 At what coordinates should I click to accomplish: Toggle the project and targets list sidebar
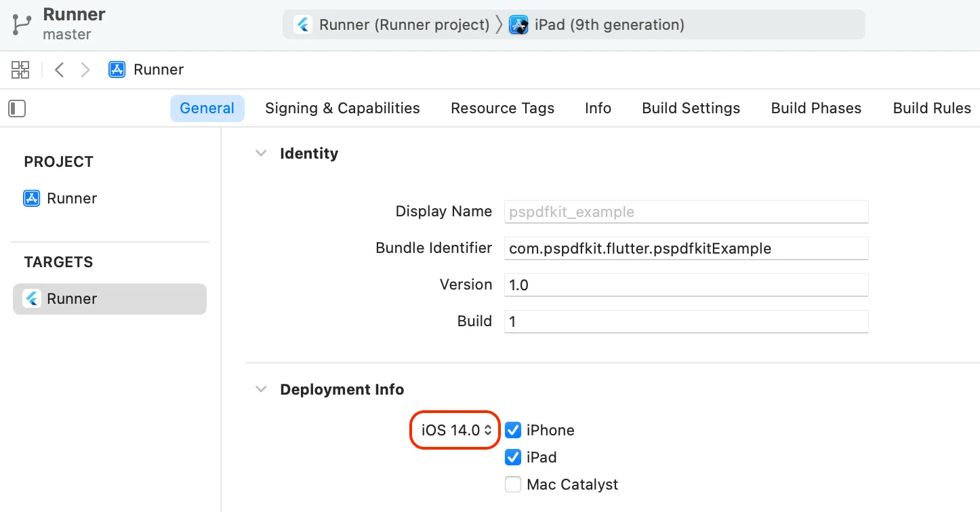point(17,109)
